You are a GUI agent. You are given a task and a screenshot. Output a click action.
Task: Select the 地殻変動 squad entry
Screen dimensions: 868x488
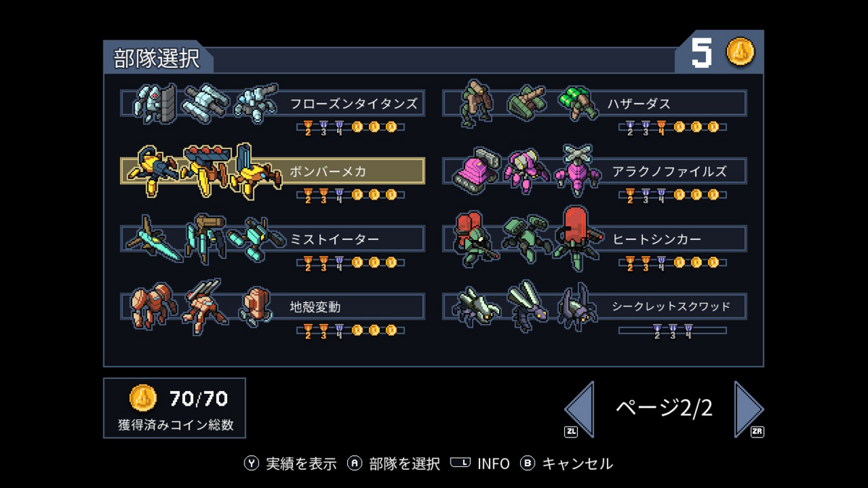pyautogui.click(x=273, y=307)
